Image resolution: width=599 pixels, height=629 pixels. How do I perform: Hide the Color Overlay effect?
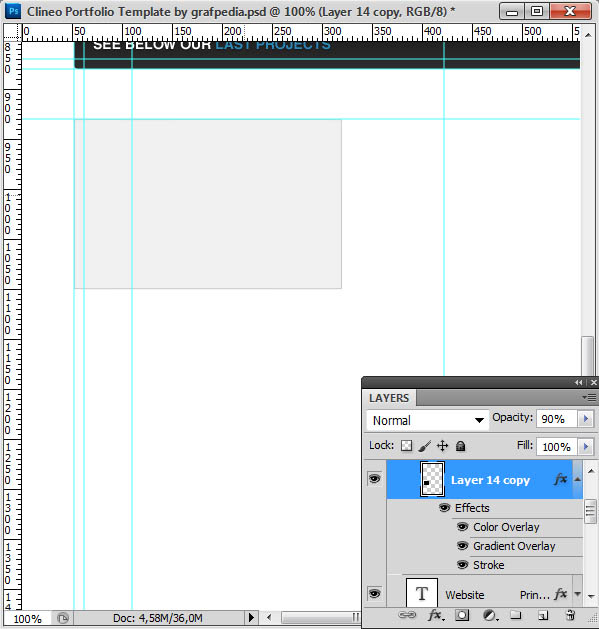pyautogui.click(x=463, y=527)
